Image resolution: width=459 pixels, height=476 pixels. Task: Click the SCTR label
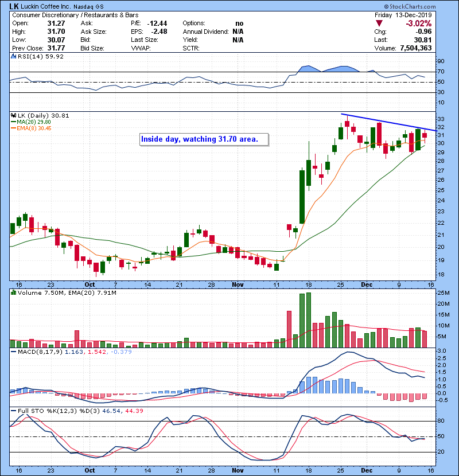[x=191, y=48]
